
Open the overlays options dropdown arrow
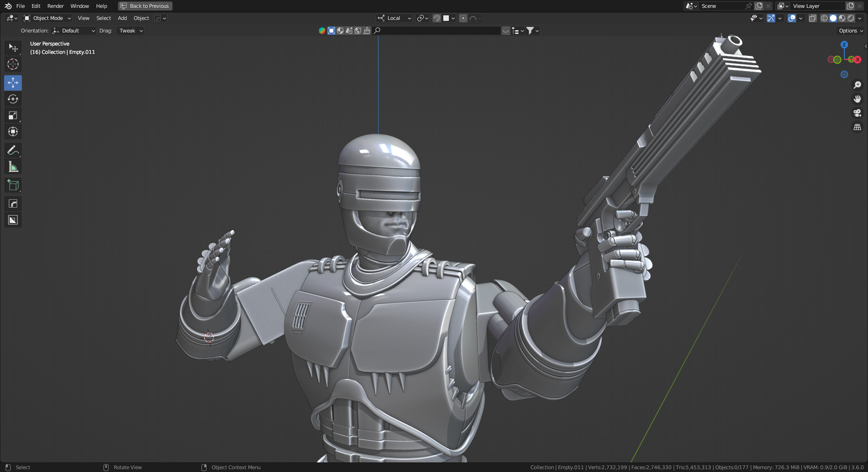[801, 18]
